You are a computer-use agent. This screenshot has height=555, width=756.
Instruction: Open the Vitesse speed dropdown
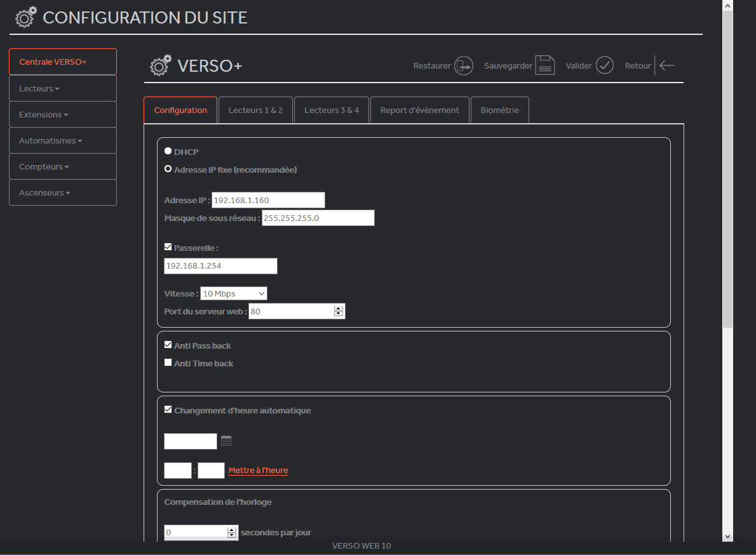pos(233,293)
